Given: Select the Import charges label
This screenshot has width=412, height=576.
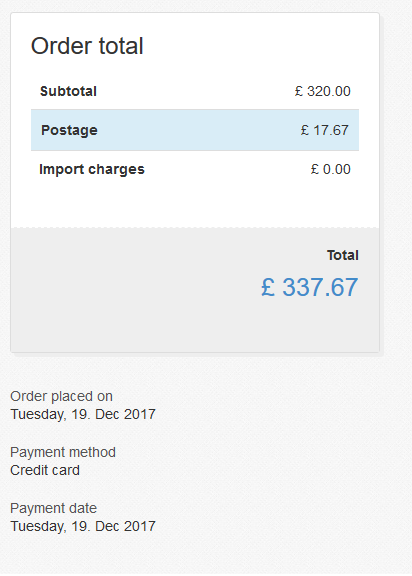Looking at the screenshot, I should [x=92, y=169].
